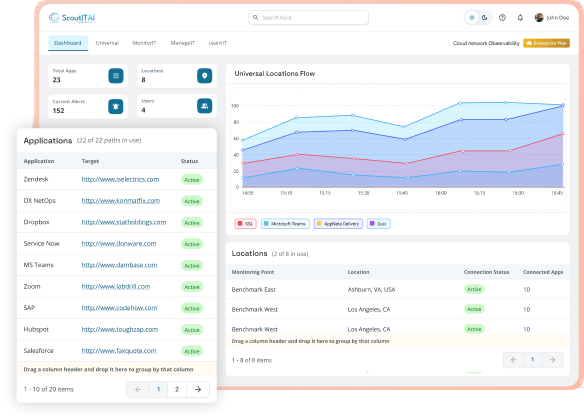Click Applications next page arrow

tap(198, 389)
